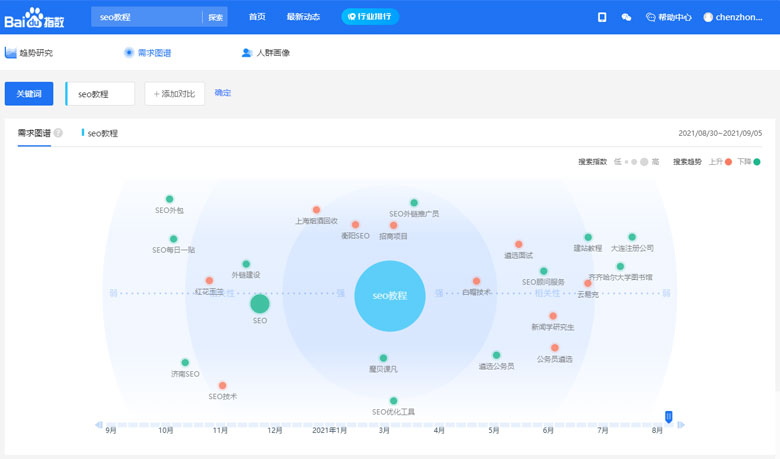Click the WeChat icon in header
Viewport: 780px width, 459px height.
point(626,17)
